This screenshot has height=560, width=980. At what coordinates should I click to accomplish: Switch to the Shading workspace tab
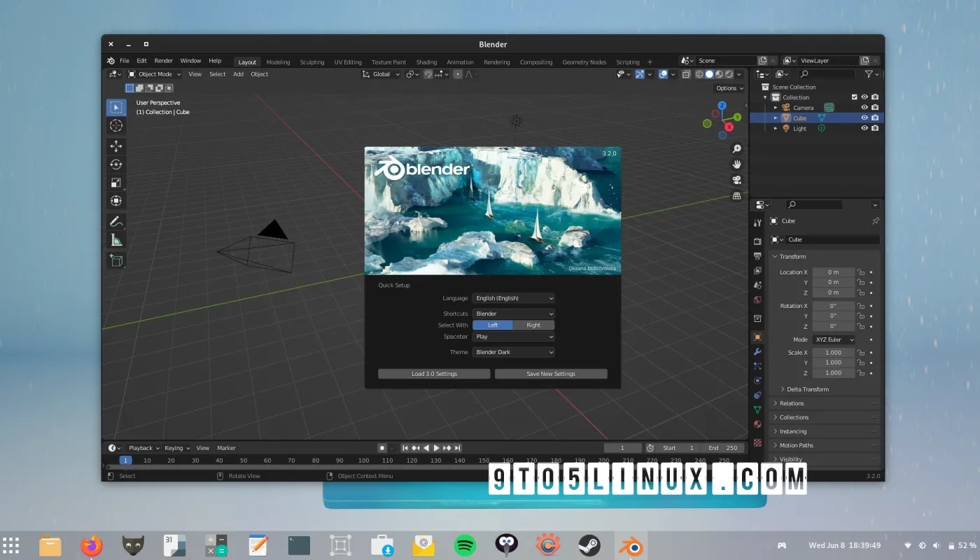tap(426, 62)
